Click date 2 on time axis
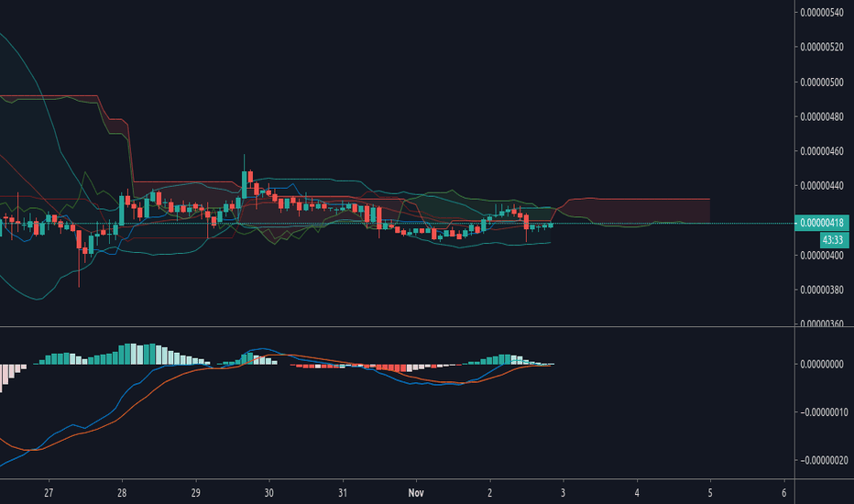Viewport: 854px width, 504px height. click(x=489, y=493)
